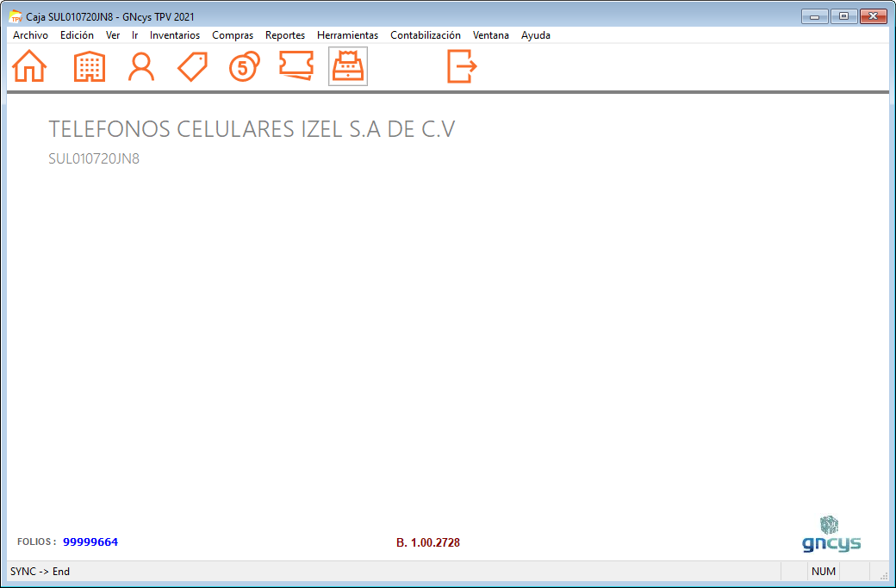The height and width of the screenshot is (588, 896).
Task: Click the gncys logo
Action: click(831, 535)
